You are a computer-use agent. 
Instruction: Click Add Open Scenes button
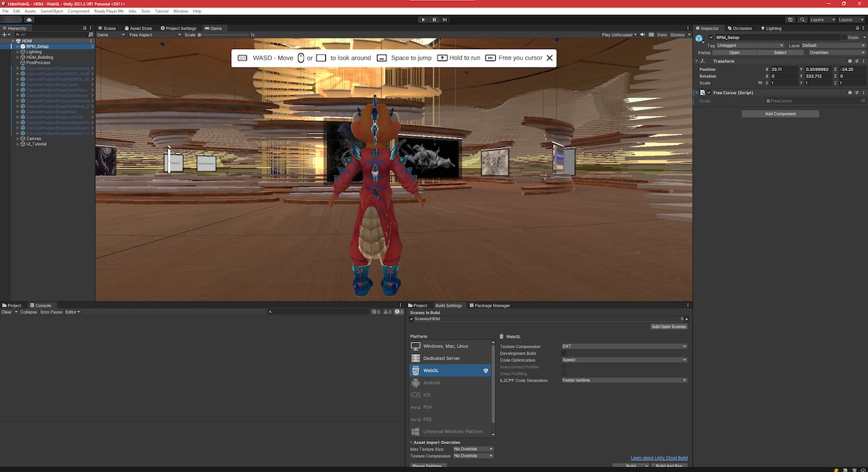[669, 326]
